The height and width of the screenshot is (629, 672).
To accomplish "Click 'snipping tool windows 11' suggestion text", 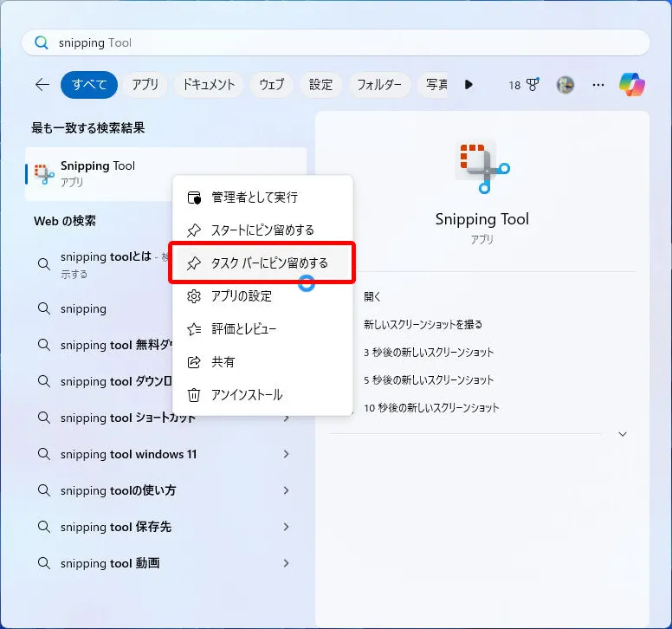I will pos(128,454).
